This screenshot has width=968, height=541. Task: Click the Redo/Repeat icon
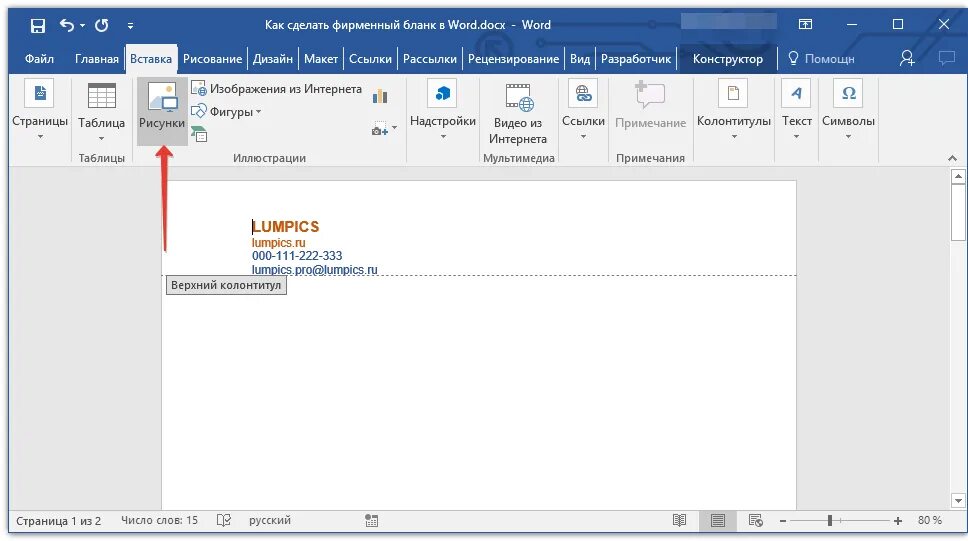[x=102, y=25]
